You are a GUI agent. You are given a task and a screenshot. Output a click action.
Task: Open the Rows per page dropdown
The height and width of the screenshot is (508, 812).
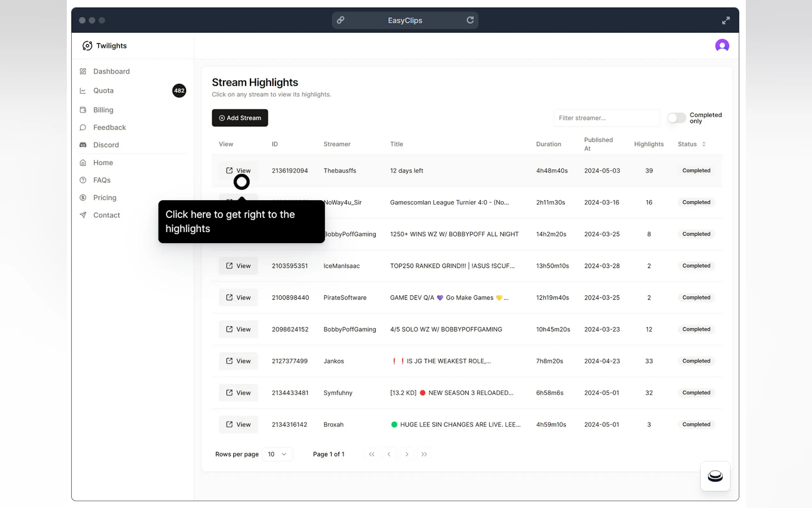(277, 454)
